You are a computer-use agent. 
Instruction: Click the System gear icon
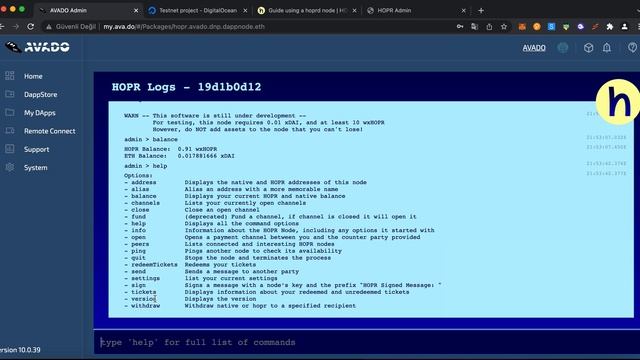(x=10, y=167)
